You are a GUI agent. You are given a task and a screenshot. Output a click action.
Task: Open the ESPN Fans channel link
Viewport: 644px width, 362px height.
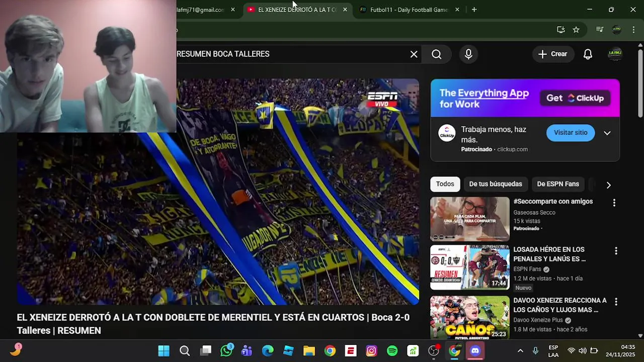click(x=527, y=269)
